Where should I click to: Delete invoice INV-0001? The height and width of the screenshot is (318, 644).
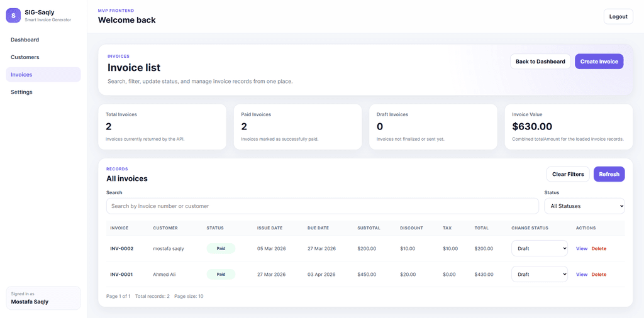[599, 275]
